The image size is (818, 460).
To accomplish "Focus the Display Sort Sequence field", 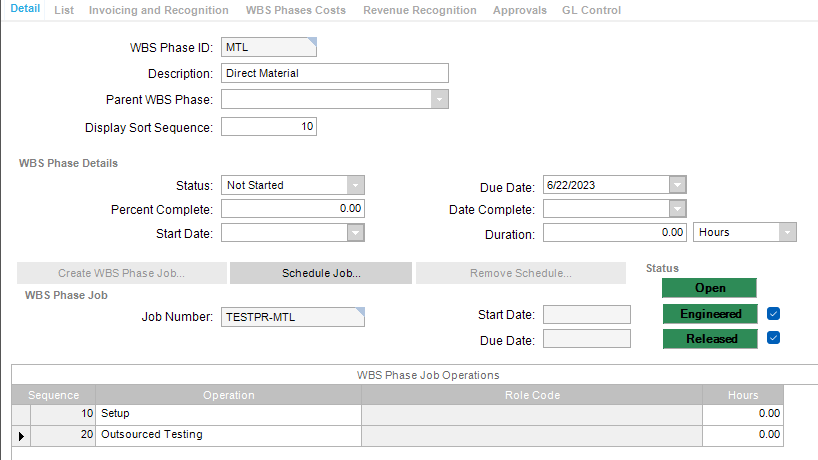I will (x=269, y=126).
